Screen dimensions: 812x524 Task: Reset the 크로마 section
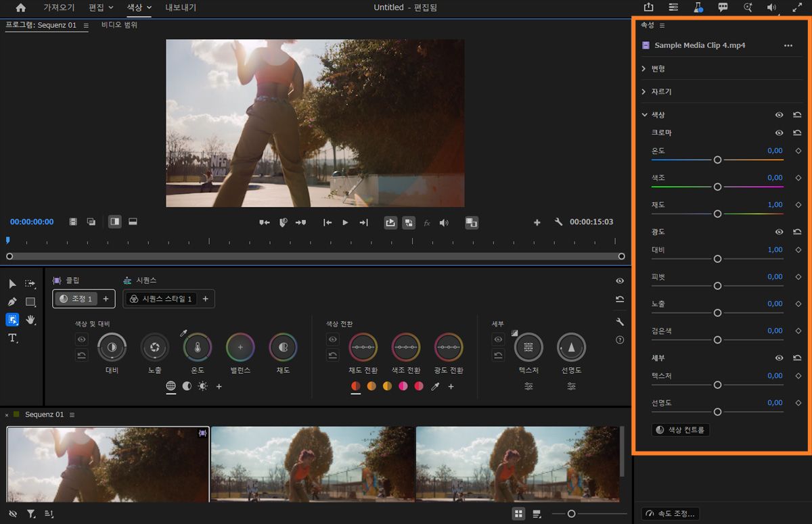797,133
